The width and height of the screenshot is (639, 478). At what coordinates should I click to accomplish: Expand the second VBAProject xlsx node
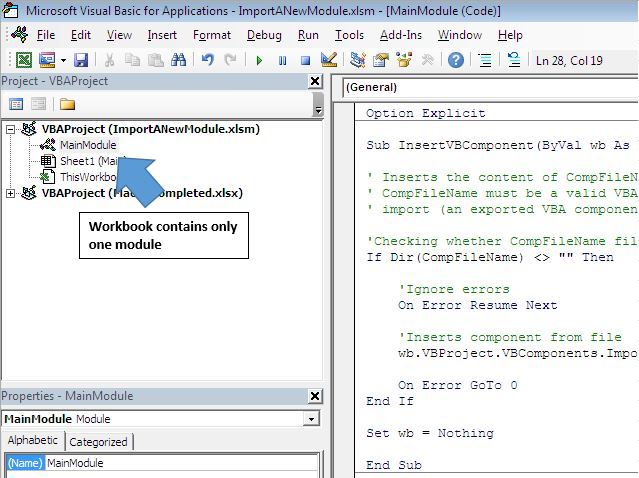tap(11, 193)
